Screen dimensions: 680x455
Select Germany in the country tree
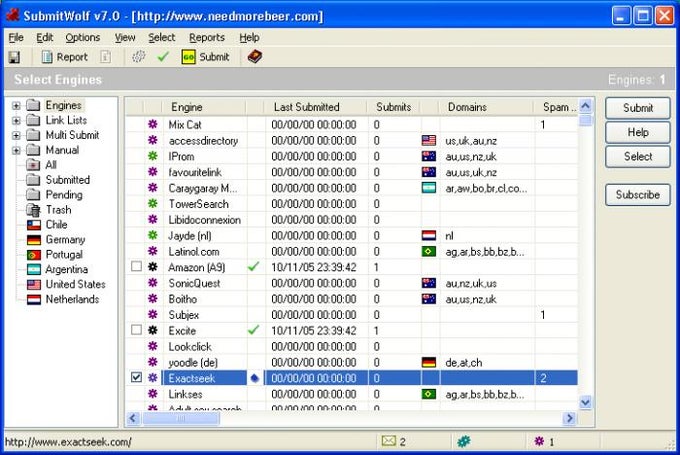(x=56, y=239)
